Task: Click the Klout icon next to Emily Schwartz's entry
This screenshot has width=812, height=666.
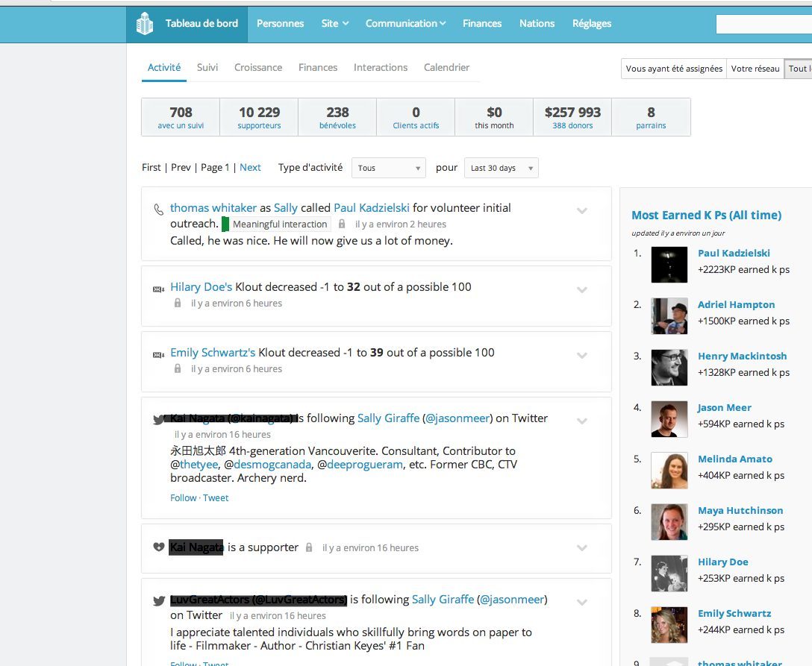Action: 158,355
